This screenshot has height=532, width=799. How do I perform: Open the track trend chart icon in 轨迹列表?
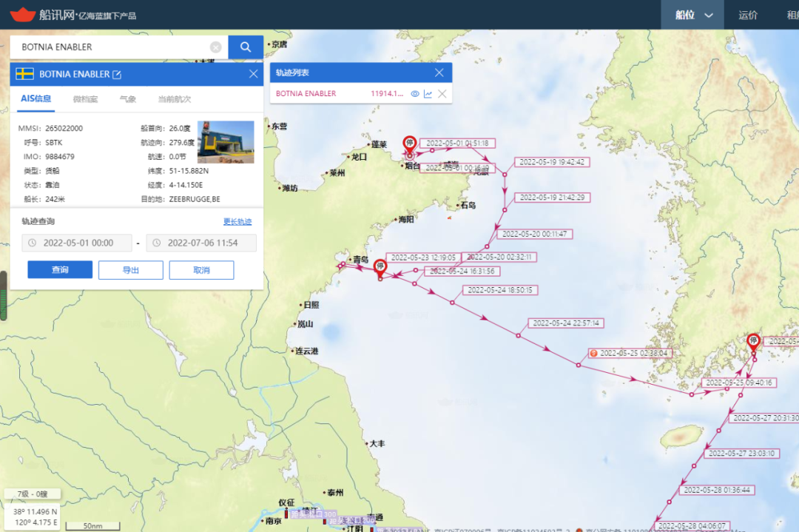pyautogui.click(x=428, y=93)
